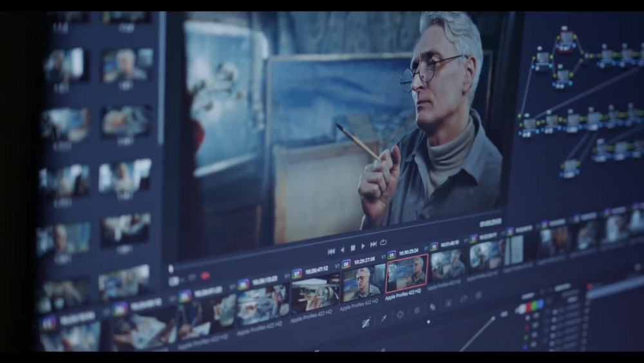
Task: Select the red-outlined node in node editor
Action: click(565, 41)
